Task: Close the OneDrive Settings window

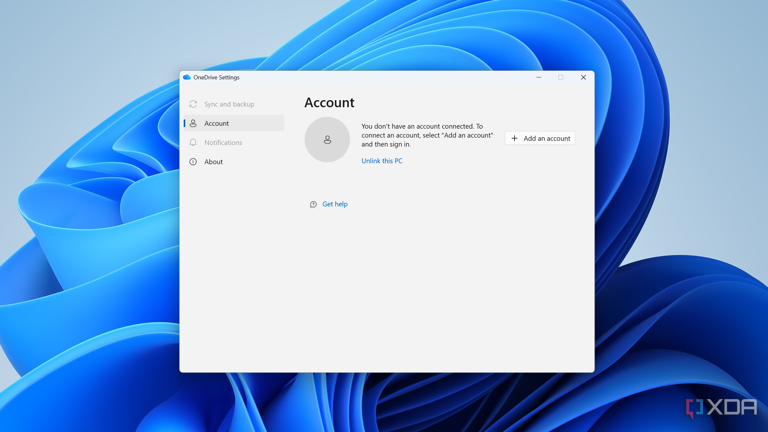Action: tap(584, 77)
